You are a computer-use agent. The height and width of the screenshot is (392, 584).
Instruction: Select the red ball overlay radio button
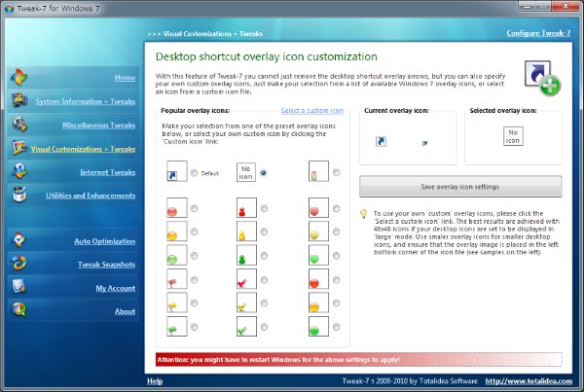194,208
